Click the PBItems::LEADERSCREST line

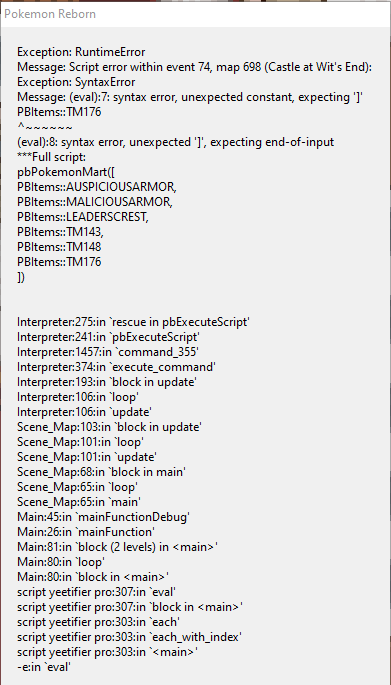pos(83,217)
